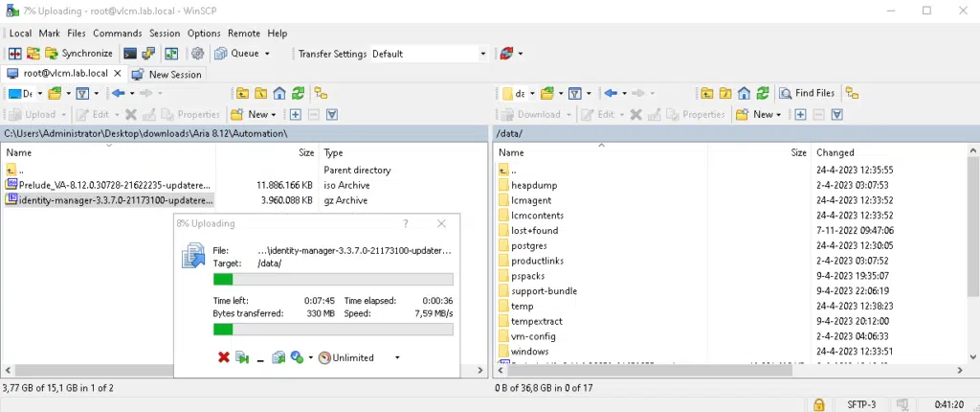The width and height of the screenshot is (980, 412).
Task: Click the Synchronize button
Action: point(78,54)
